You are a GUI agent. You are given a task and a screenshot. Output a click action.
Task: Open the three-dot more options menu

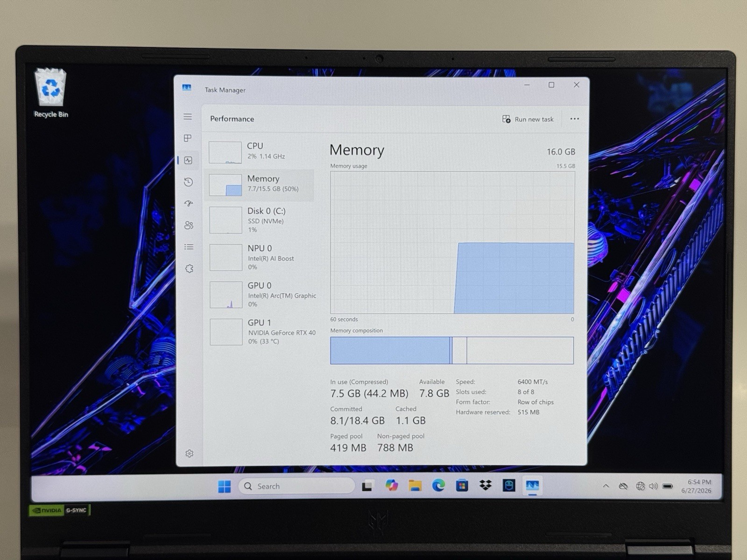(575, 119)
